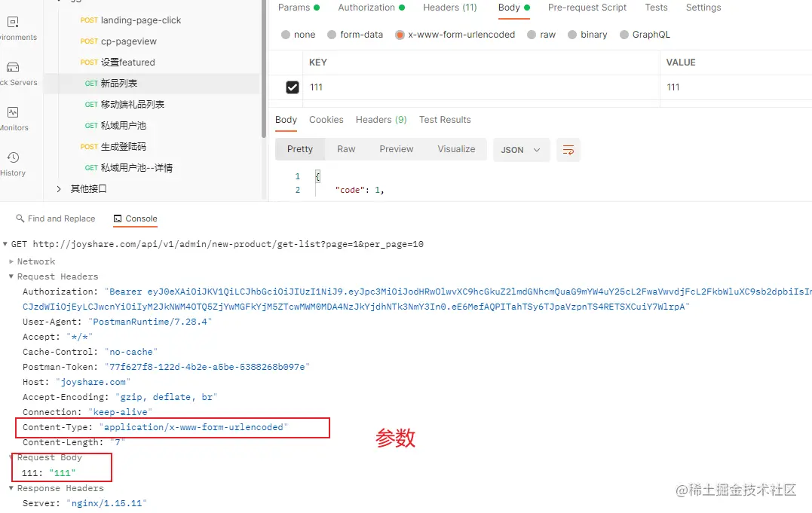Select the Raw view button

point(346,149)
